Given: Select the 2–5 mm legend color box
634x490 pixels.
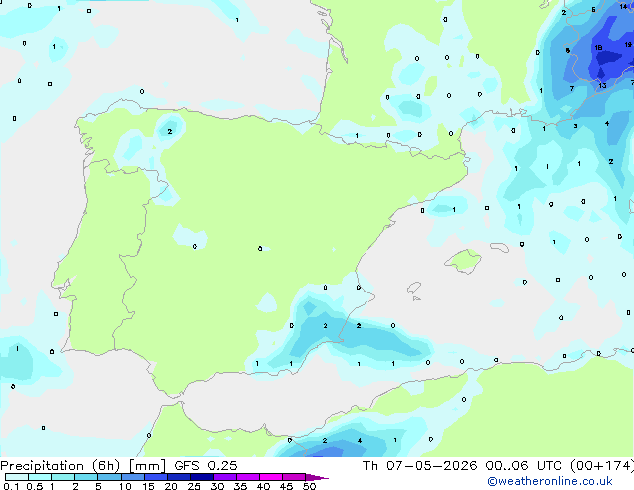Looking at the screenshot, I should point(86,477).
